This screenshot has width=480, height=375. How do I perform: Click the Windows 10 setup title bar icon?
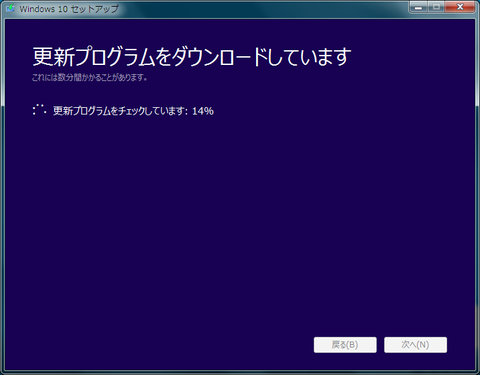(x=10, y=8)
